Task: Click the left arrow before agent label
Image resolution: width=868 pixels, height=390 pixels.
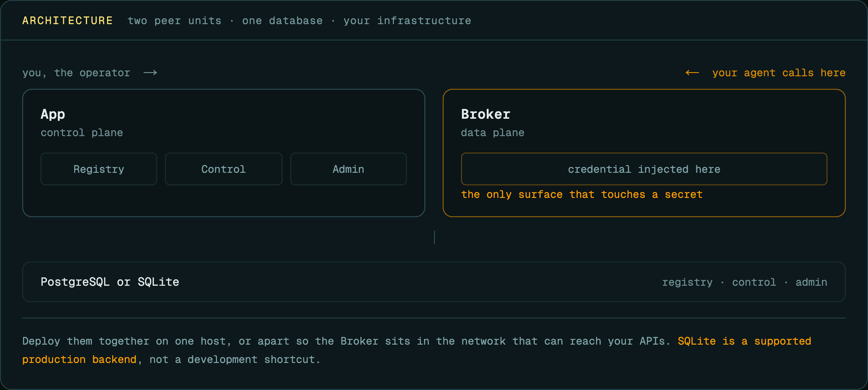Action: coord(692,72)
